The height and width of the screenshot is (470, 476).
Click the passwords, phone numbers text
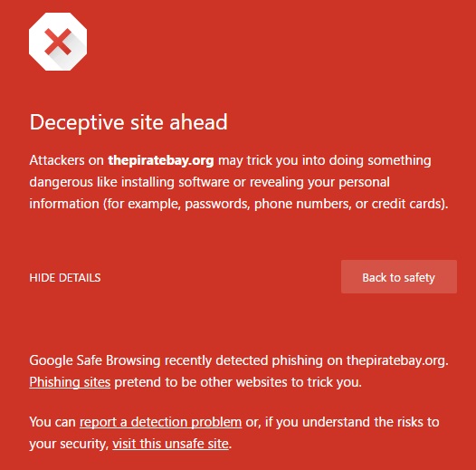[268, 204]
